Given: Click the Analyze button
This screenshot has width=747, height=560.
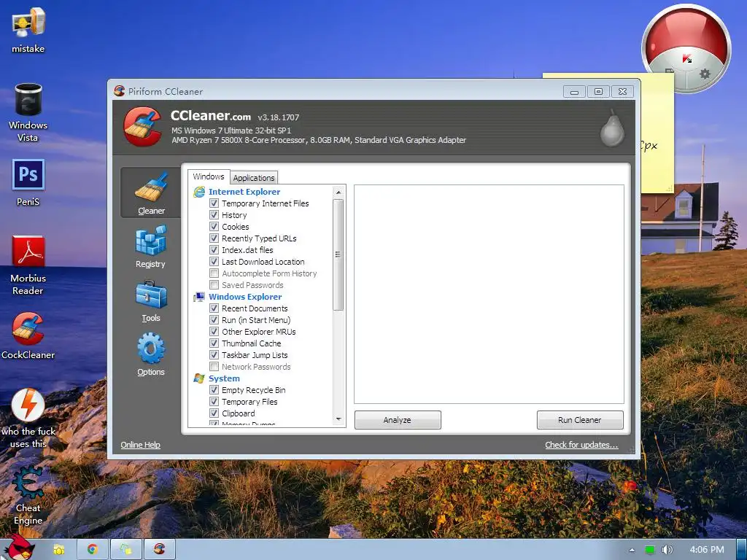Looking at the screenshot, I should 398,420.
